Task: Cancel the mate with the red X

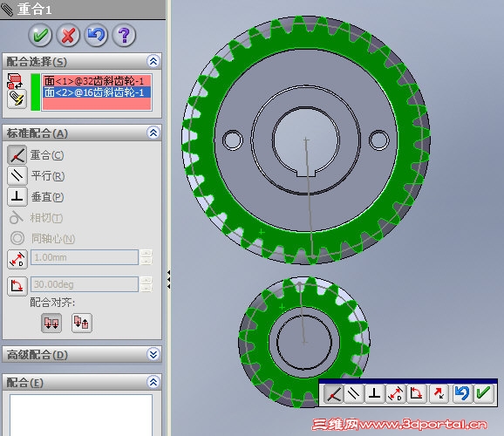Action: (x=68, y=35)
